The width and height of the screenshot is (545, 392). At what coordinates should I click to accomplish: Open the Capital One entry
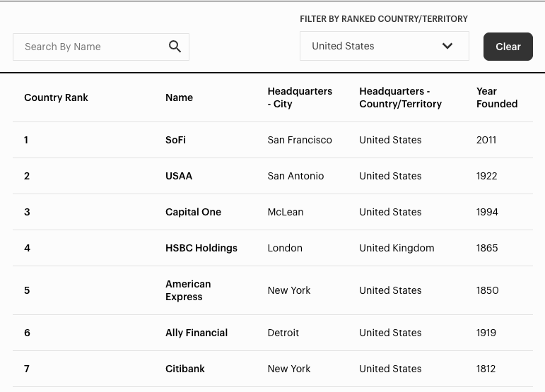(193, 212)
